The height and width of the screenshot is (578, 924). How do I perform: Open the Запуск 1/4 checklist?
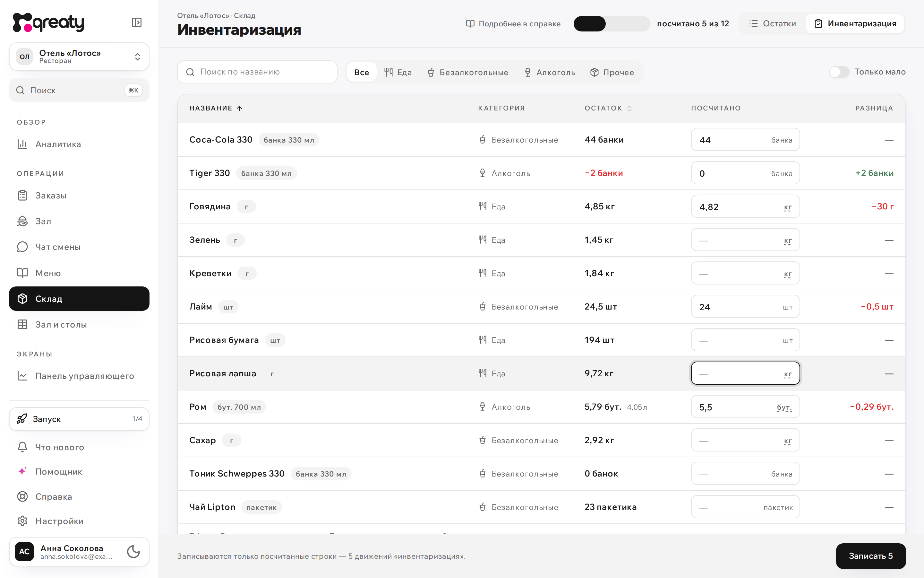(x=79, y=419)
